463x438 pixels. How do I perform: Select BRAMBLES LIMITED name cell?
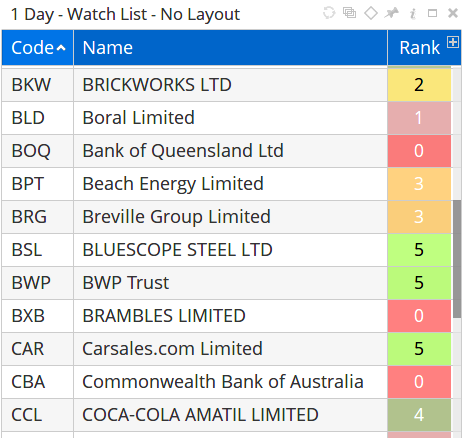[230, 316]
